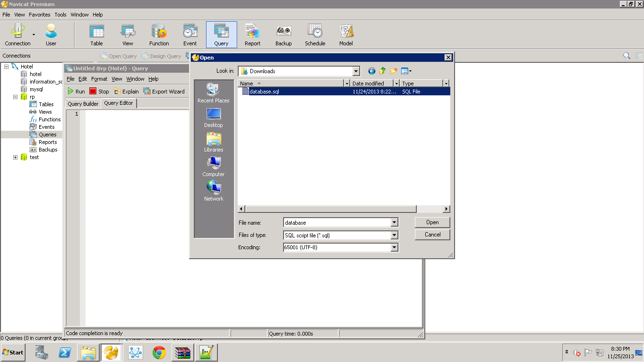Switch to Query Builder tab
This screenshot has width=644, height=362.
pyautogui.click(x=83, y=104)
